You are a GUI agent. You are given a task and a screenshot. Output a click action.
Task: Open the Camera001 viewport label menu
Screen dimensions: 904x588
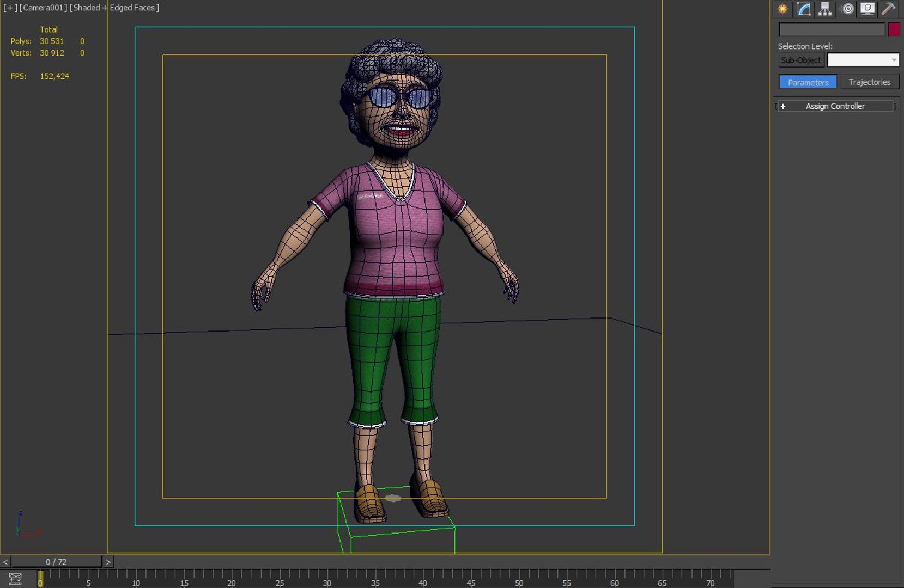tap(43, 8)
